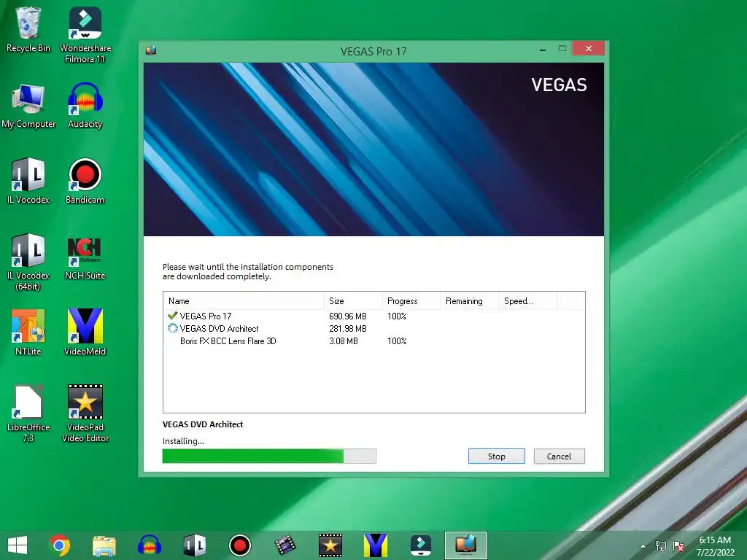Image resolution: width=747 pixels, height=560 pixels.
Task: Select the IL Vocodex desktop shortcut
Action: click(28, 181)
